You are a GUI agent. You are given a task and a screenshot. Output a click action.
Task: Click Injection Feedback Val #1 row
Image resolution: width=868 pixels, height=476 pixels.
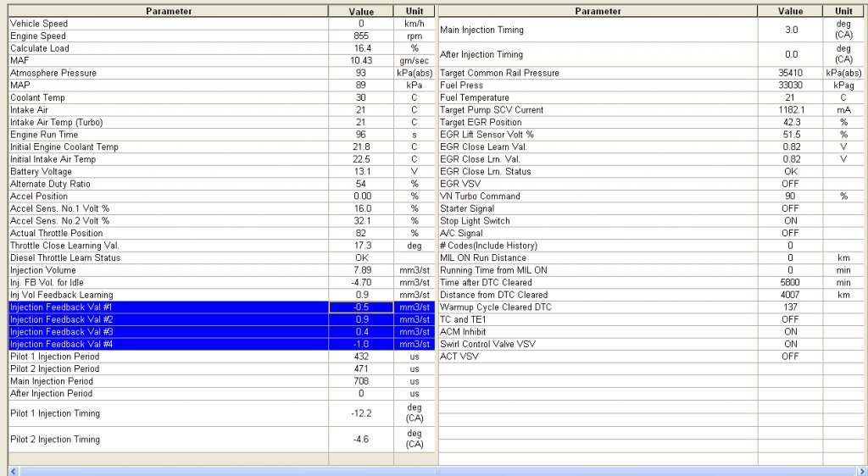222,307
